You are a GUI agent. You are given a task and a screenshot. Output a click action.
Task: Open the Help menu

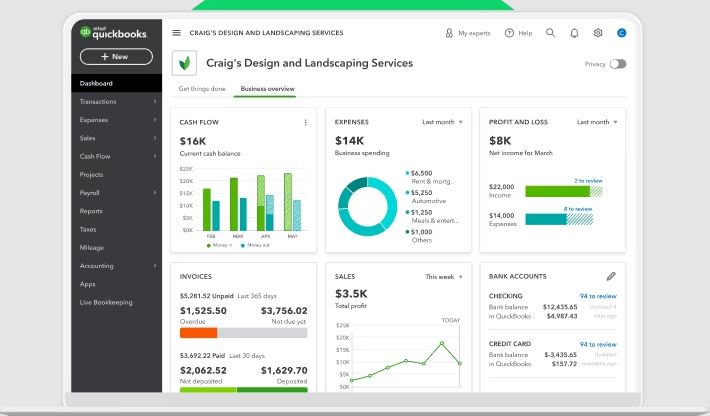tap(518, 33)
